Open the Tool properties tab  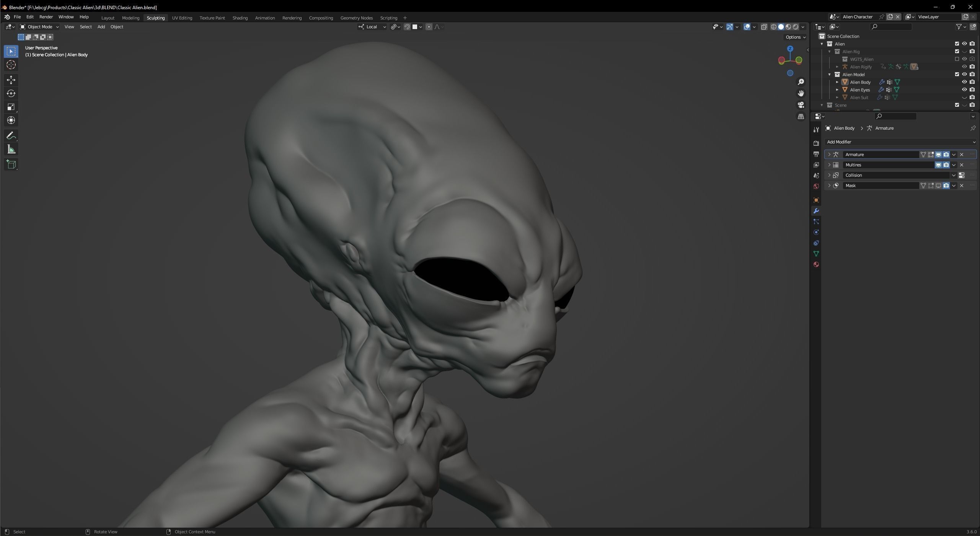click(x=816, y=130)
